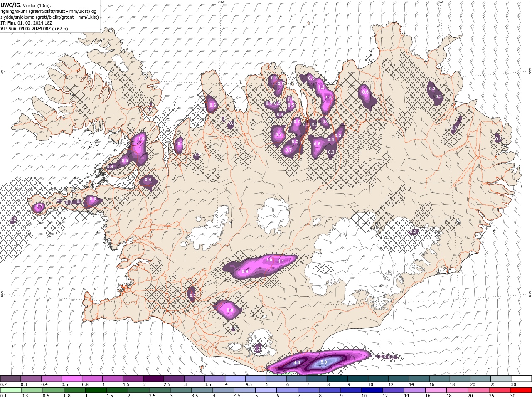
Task: Click the dark mauve 0.2 swatch in upper legend
Action: (x=10, y=379)
